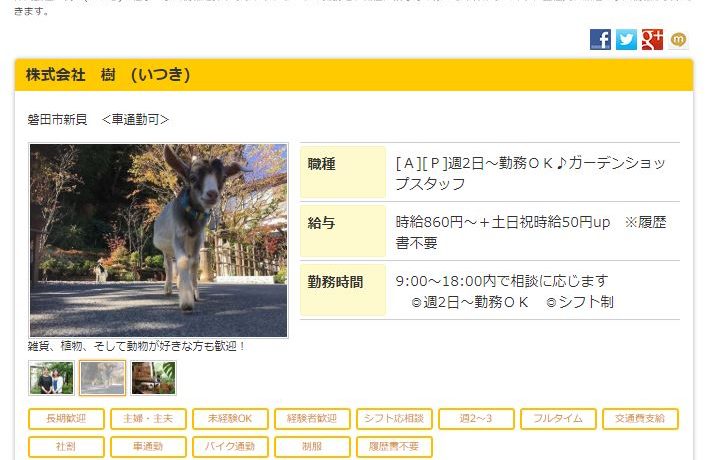The image size is (711, 460).
Task: Select the バイク通勤 tag
Action: click(230, 446)
